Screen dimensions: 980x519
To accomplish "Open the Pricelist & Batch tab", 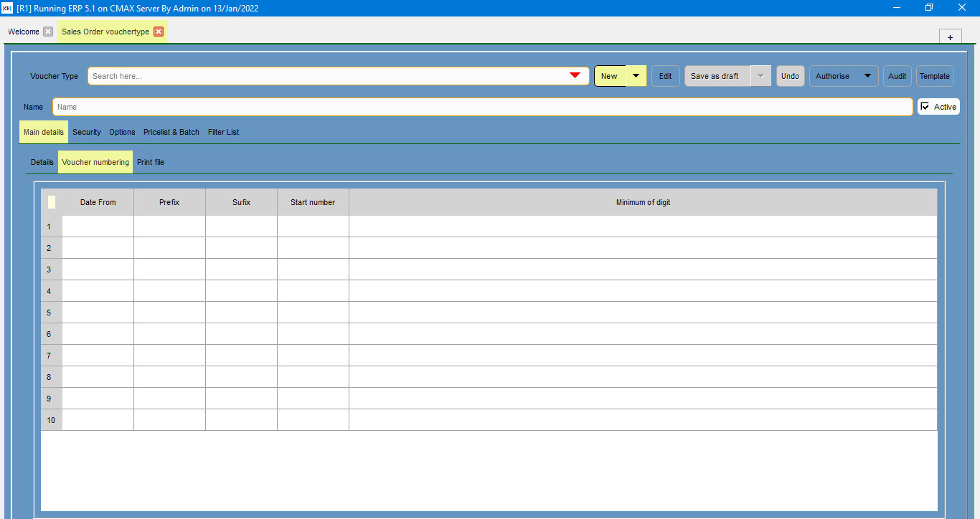I will tap(171, 132).
